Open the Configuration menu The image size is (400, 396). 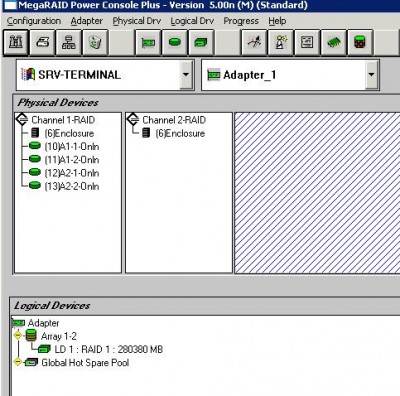pyautogui.click(x=34, y=21)
